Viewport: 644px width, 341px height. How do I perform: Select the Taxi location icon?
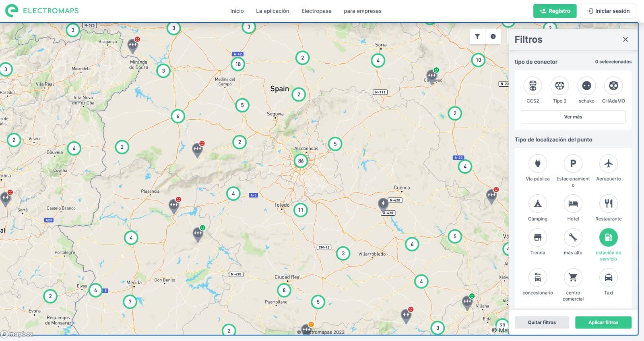coord(608,278)
